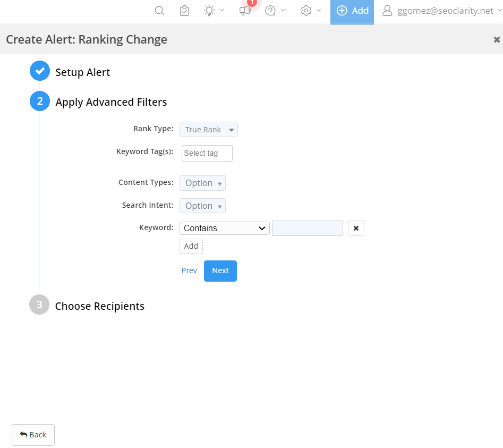Open the Content Types dropdown
The height and width of the screenshot is (448, 503).
[202, 183]
